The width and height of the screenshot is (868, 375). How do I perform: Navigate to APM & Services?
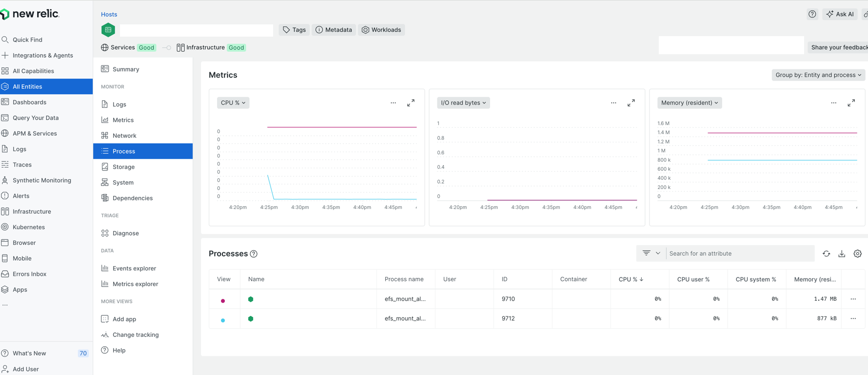[x=35, y=133]
